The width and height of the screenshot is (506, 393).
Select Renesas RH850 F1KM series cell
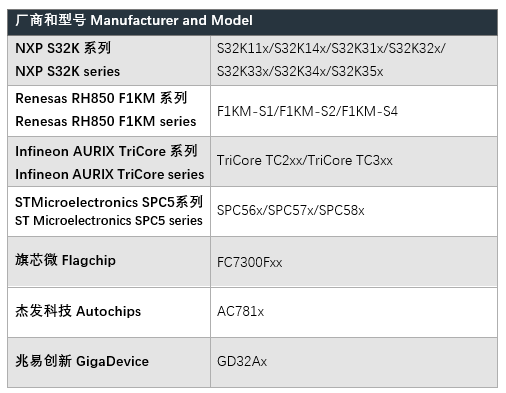(x=109, y=111)
